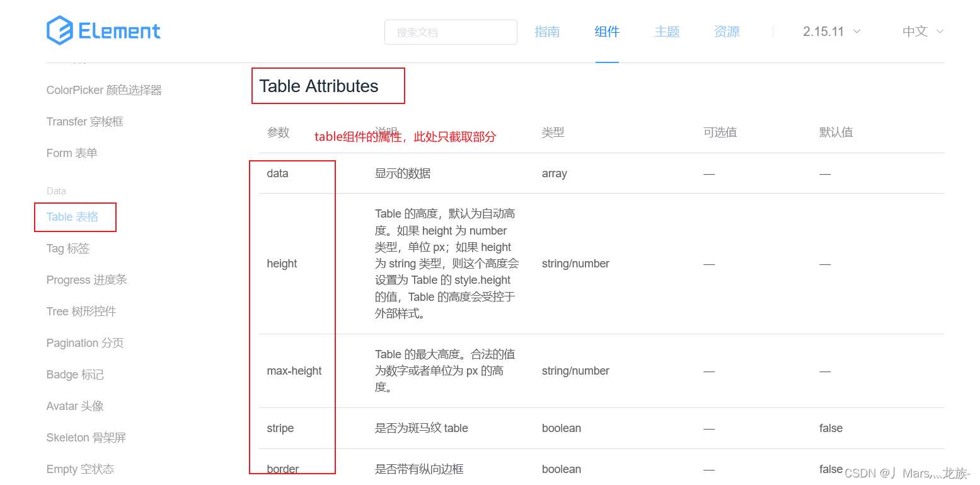980x485 pixels.
Task: Click the 默认值 column header
Action: tap(836, 132)
